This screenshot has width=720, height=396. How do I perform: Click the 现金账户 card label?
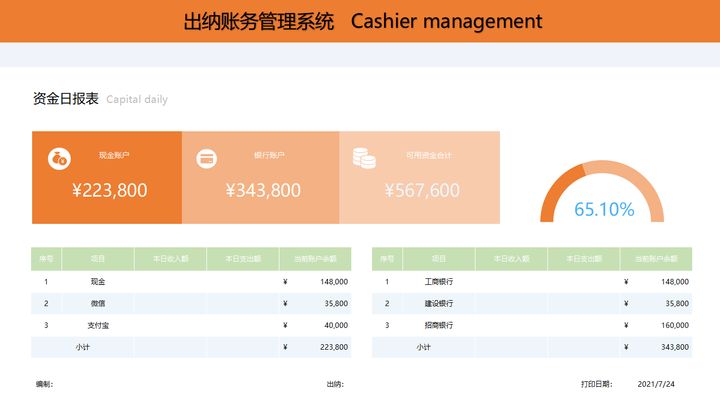pos(114,155)
